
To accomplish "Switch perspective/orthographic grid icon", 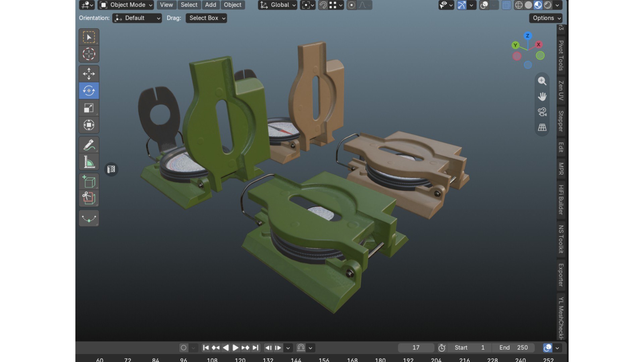I will (x=542, y=127).
